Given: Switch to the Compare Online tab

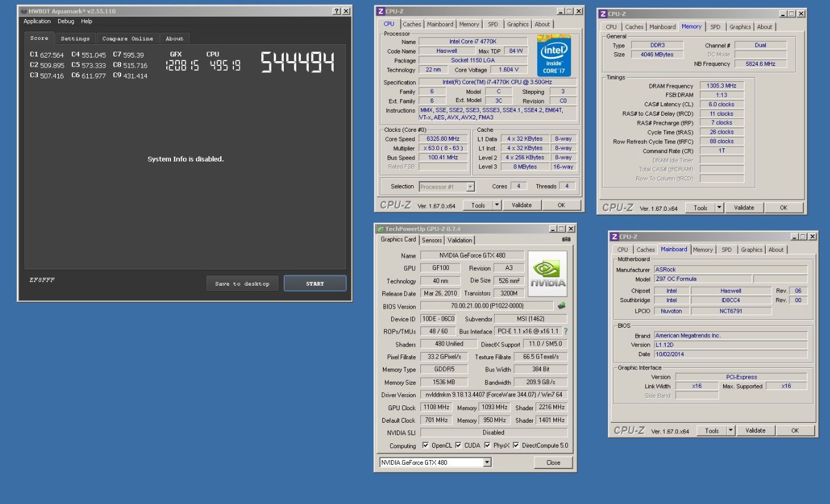Looking at the screenshot, I should pyautogui.click(x=128, y=39).
